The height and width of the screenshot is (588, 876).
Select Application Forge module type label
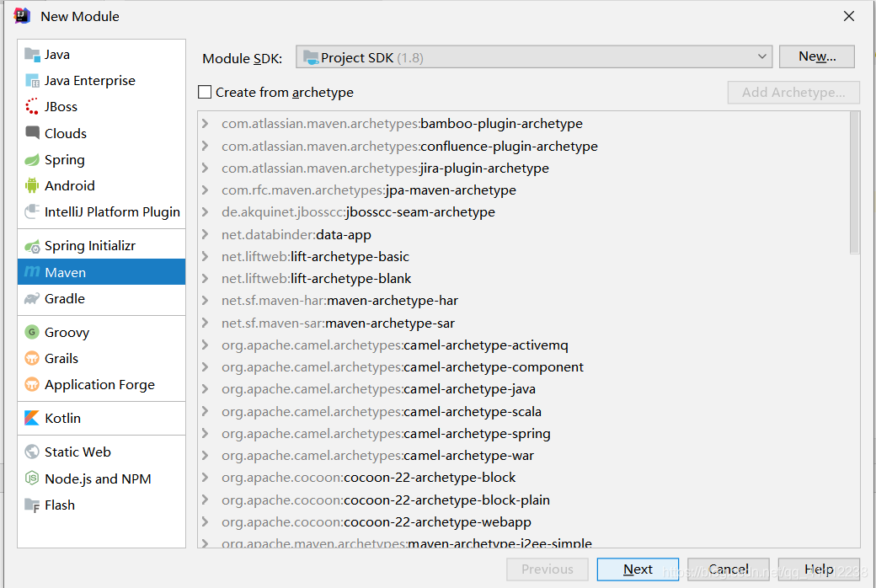click(100, 385)
